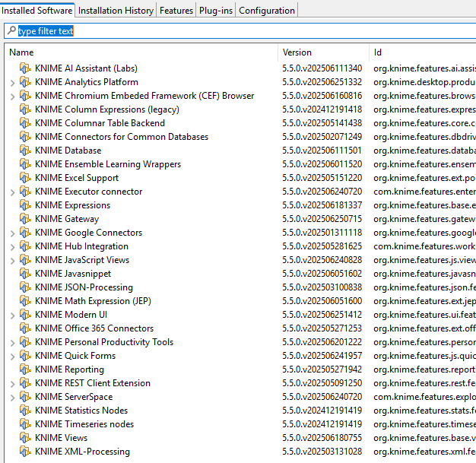This screenshot has width=476, height=463.
Task: Click the KNIME Ensemble Learning Wrappers icon
Action: pos(25,163)
